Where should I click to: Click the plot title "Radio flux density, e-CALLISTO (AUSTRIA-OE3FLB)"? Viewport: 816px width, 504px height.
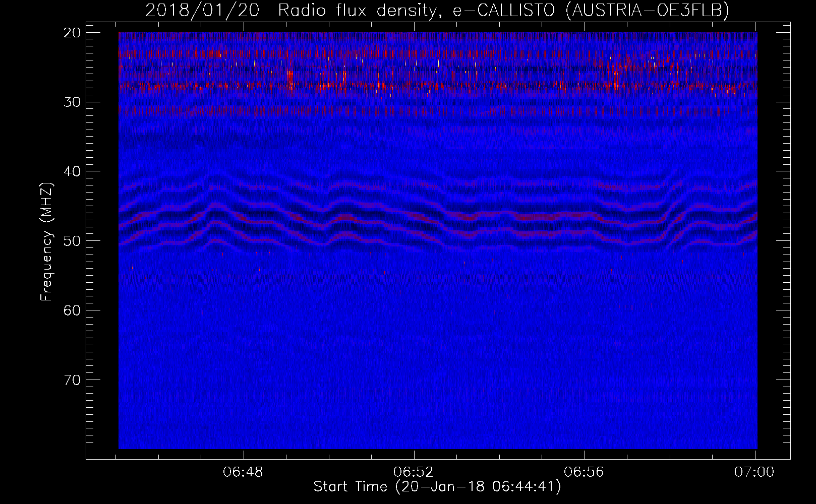pos(503,11)
